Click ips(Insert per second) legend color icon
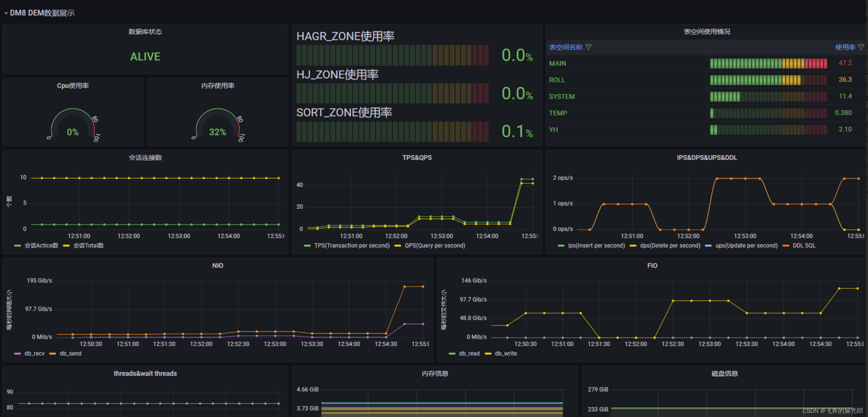Screen dimensions: 868x417 561,246
